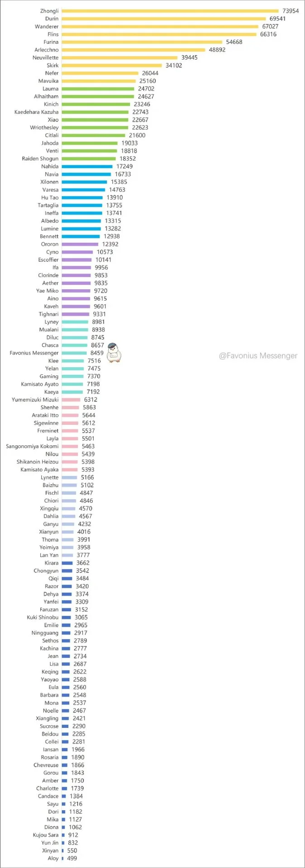Click Zhongli's yellow bar
The width and height of the screenshot is (305, 868).
[x=170, y=11]
